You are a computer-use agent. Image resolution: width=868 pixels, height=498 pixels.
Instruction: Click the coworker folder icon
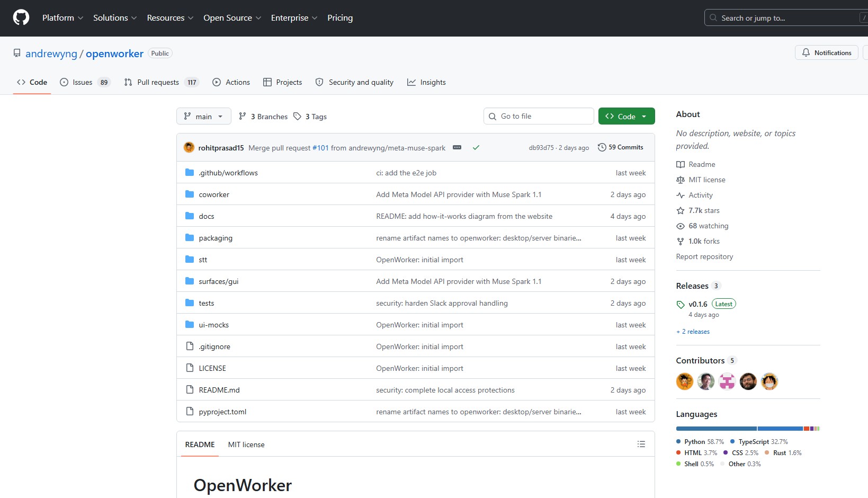pyautogui.click(x=190, y=194)
